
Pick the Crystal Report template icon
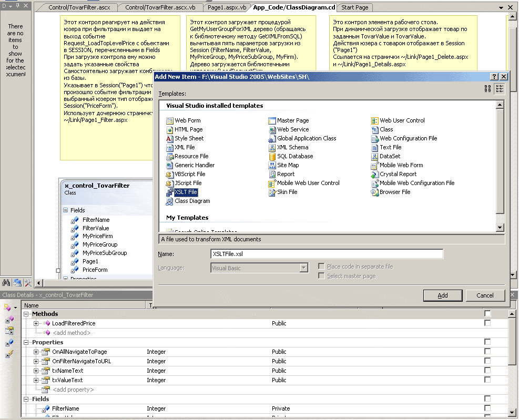(x=375, y=174)
